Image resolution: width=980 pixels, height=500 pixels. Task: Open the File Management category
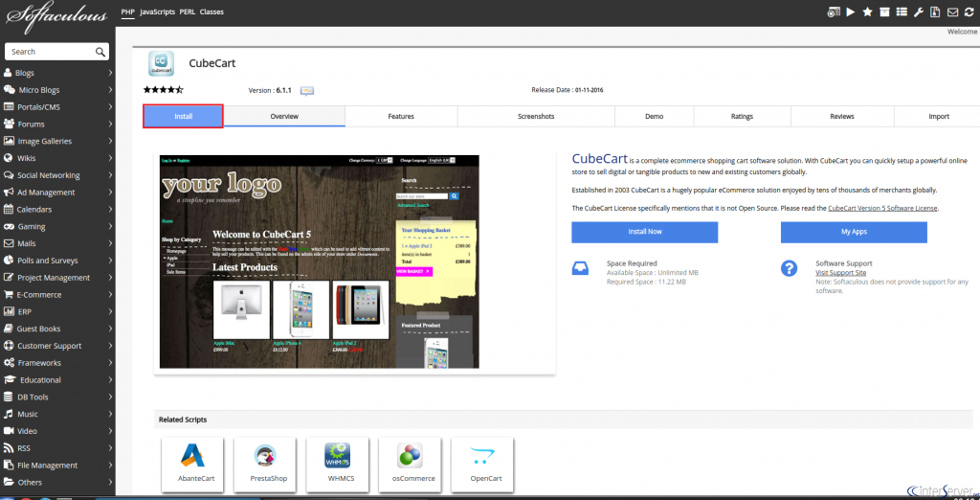click(58, 465)
